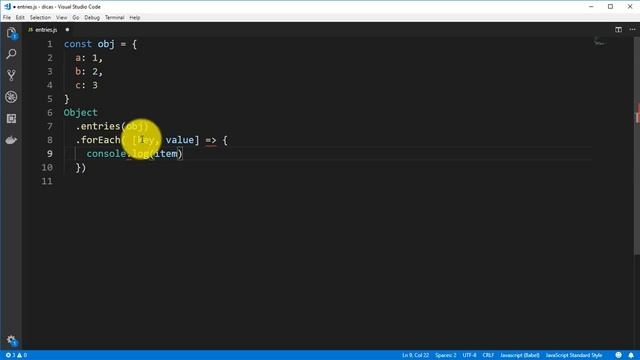Click the '=>' arrow on line 8
The image size is (640, 360).
(x=211, y=140)
